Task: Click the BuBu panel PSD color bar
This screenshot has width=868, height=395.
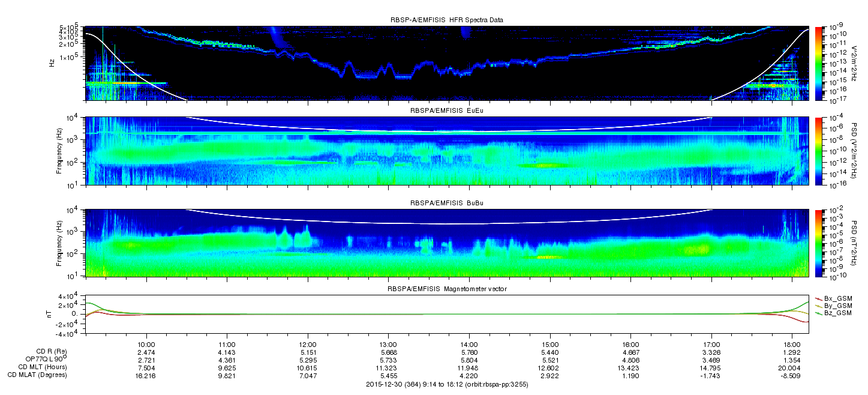Action: [819, 243]
